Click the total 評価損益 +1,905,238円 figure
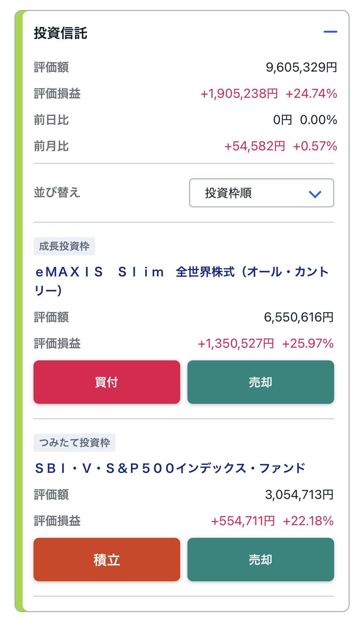 point(239,94)
